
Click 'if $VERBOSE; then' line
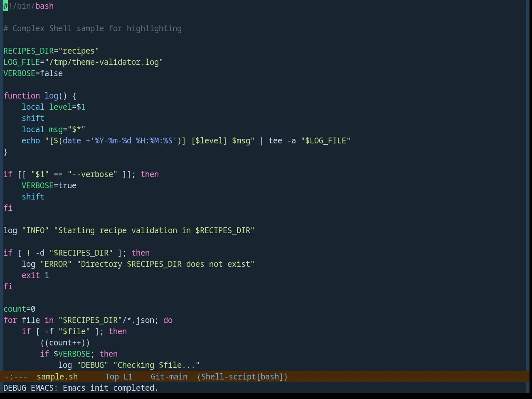pyautogui.click(x=79, y=354)
